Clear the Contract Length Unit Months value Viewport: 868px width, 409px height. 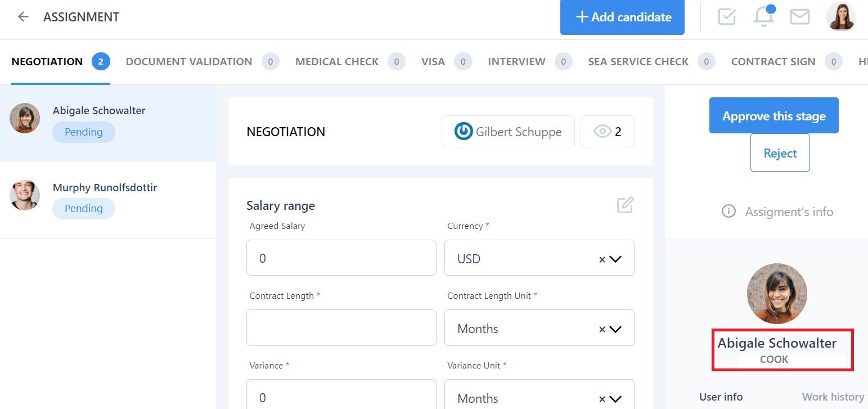coord(602,329)
